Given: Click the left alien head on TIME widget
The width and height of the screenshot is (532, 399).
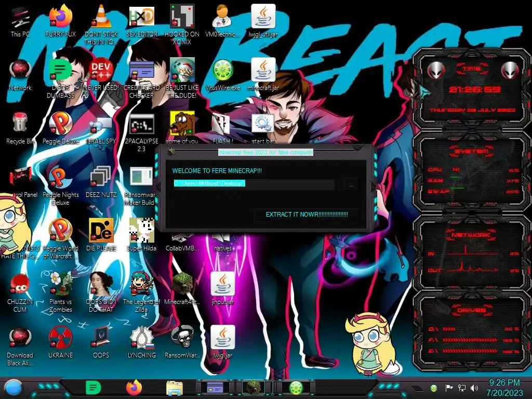Looking at the screenshot, I should tap(436, 71).
